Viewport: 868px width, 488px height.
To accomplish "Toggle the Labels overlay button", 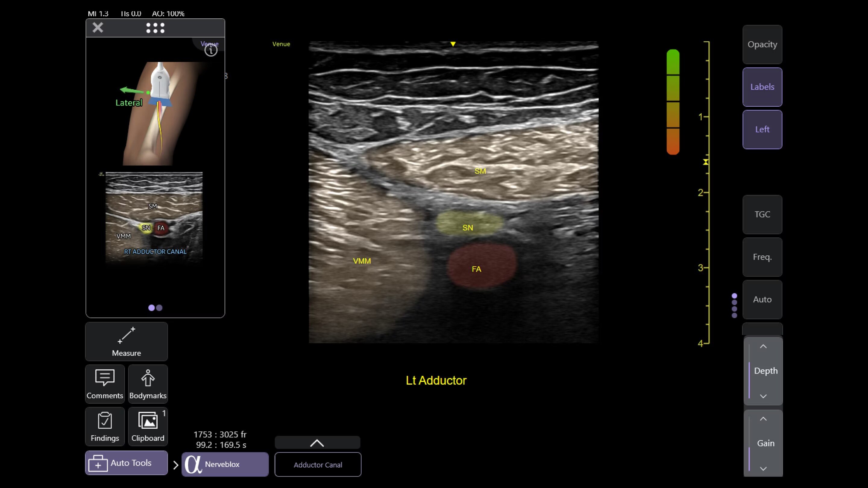I will click(x=762, y=87).
